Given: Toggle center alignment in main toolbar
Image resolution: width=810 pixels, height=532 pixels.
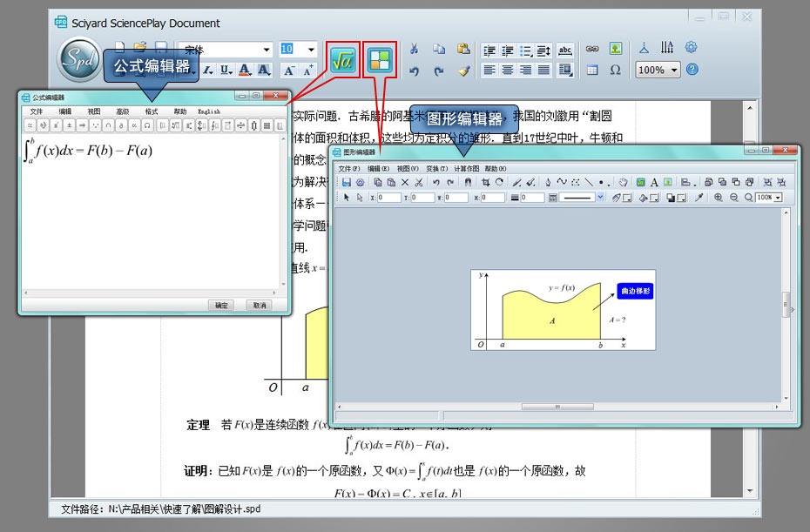Looking at the screenshot, I should 508,70.
